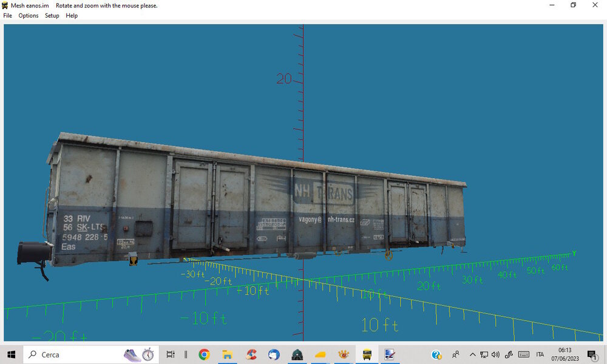
Task: Open the dark green dome app on taskbar
Action: pyautogui.click(x=297, y=354)
